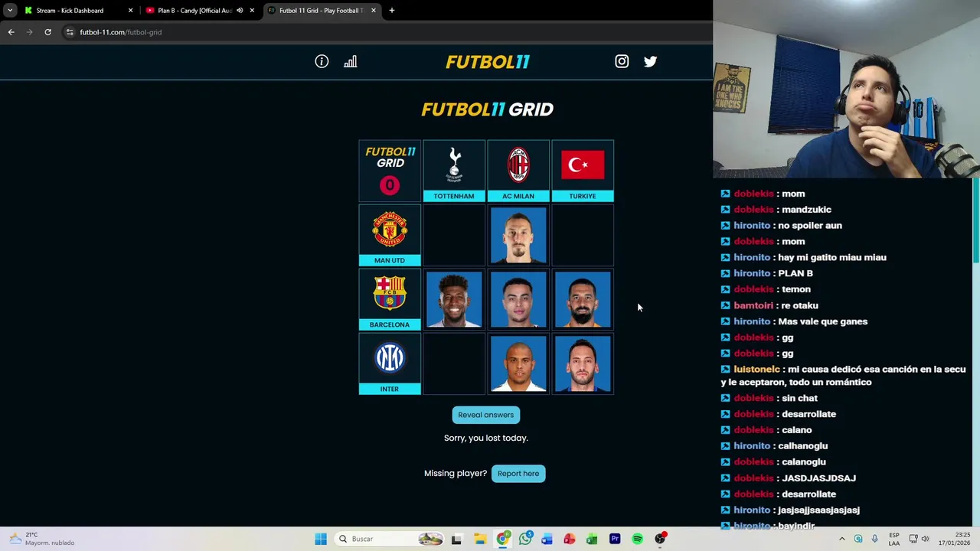The height and width of the screenshot is (551, 980).
Task: Click the AC Milan crest column header
Action: coord(518,171)
